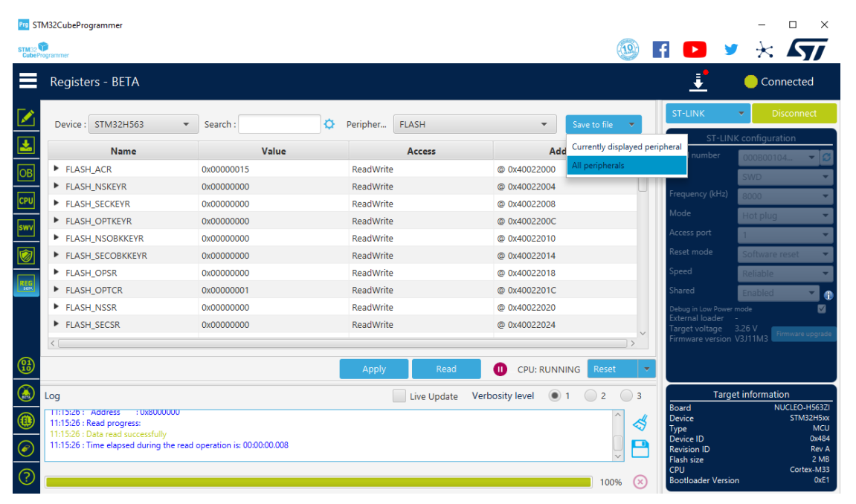The width and height of the screenshot is (856, 504).
Task: Open Option Bytes (OB) sidebar icon
Action: (x=26, y=173)
